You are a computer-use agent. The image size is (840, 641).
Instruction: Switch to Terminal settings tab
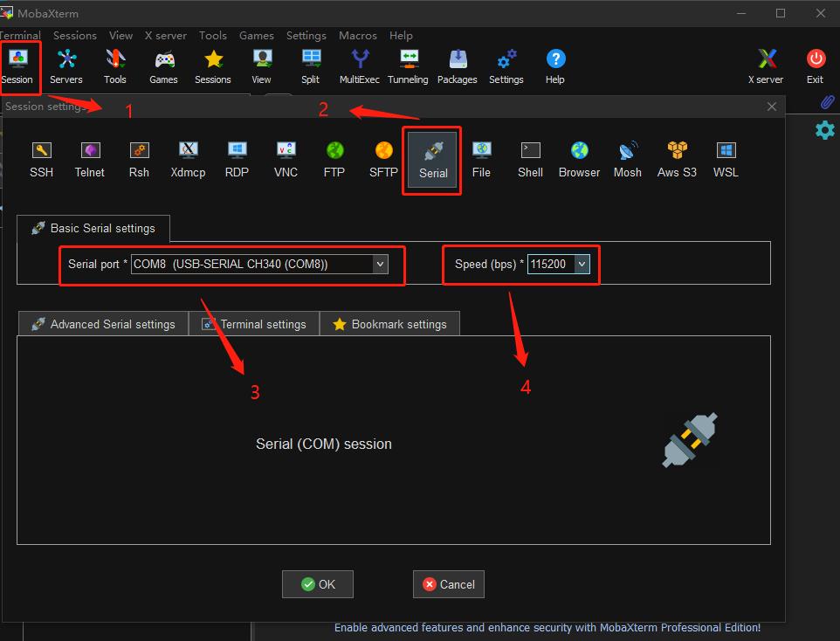click(254, 324)
